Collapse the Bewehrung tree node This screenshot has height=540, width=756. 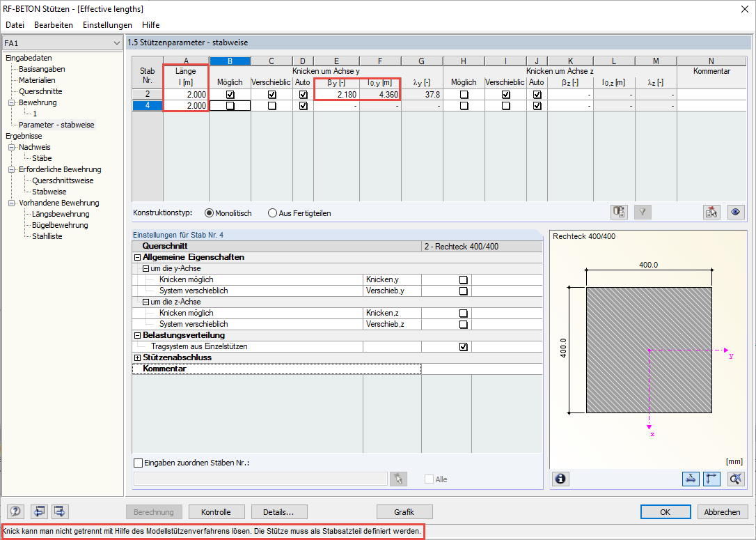pyautogui.click(x=12, y=103)
